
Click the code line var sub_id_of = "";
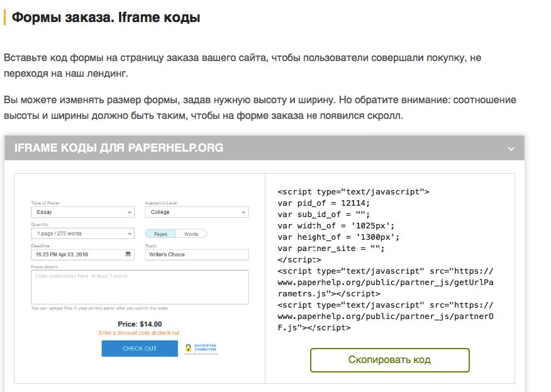point(324,215)
